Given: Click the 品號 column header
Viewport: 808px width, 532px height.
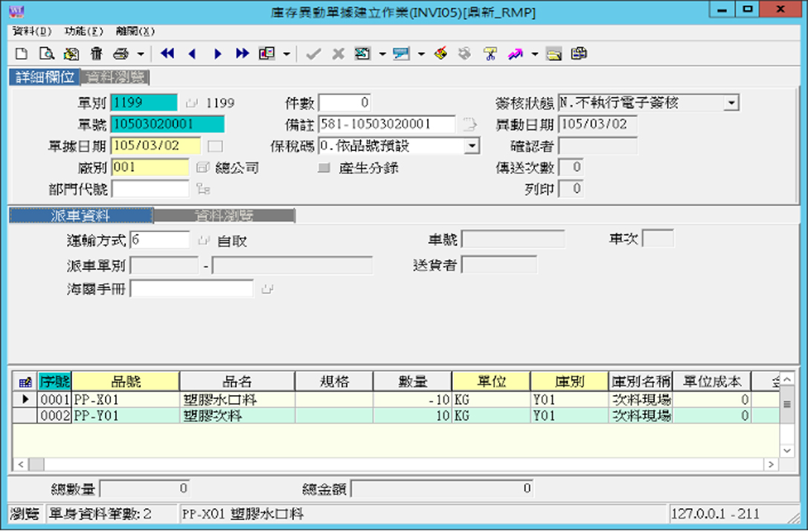Looking at the screenshot, I should click(x=125, y=382).
